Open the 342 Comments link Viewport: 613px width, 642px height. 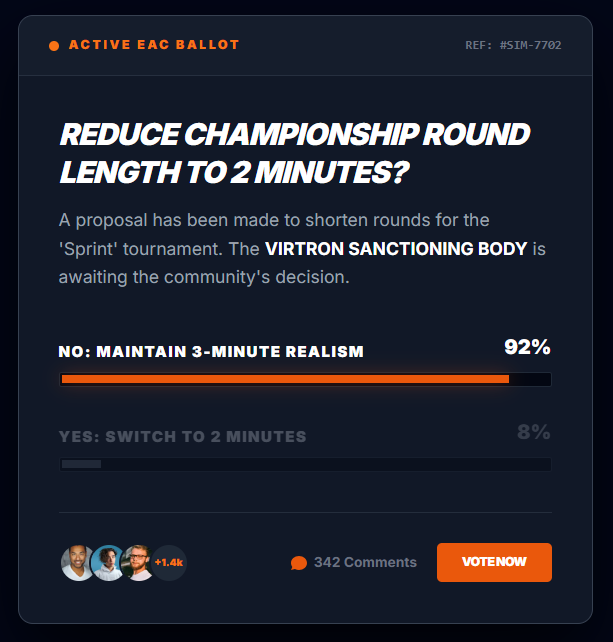pos(364,563)
